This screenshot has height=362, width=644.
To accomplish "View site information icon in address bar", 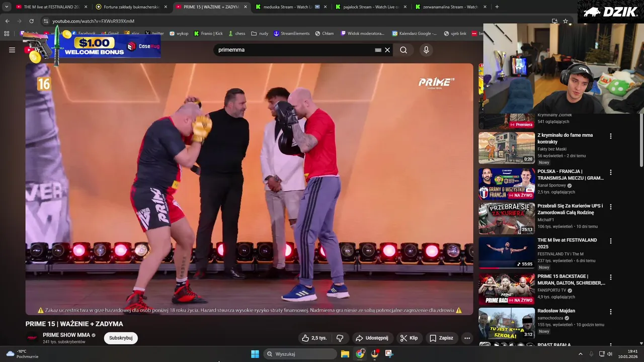I will (46, 21).
